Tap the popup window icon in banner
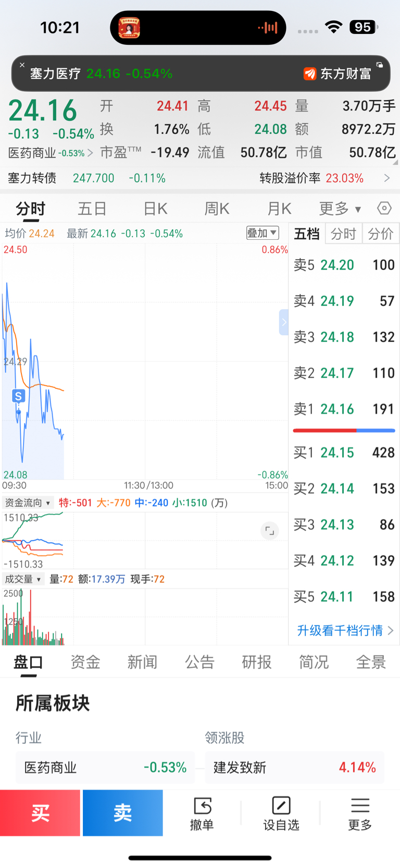 point(380,65)
